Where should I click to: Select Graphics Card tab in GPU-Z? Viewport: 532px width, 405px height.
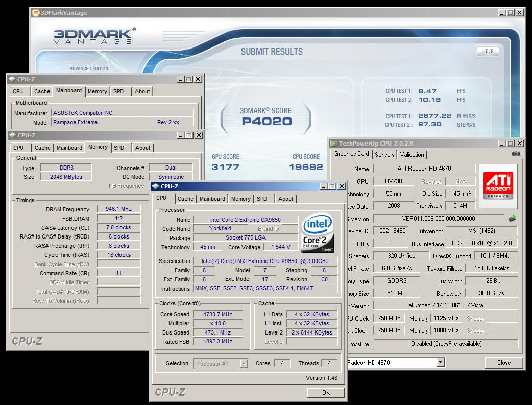pos(351,154)
